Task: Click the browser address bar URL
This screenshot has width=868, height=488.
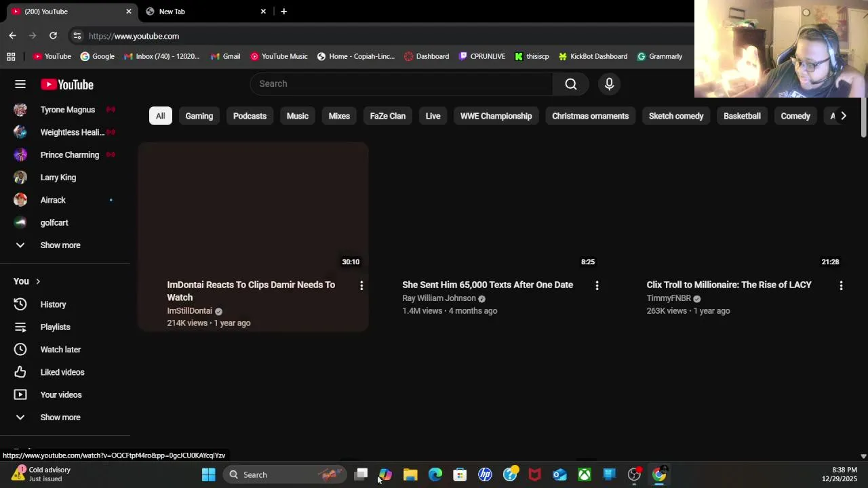Action: (134, 36)
